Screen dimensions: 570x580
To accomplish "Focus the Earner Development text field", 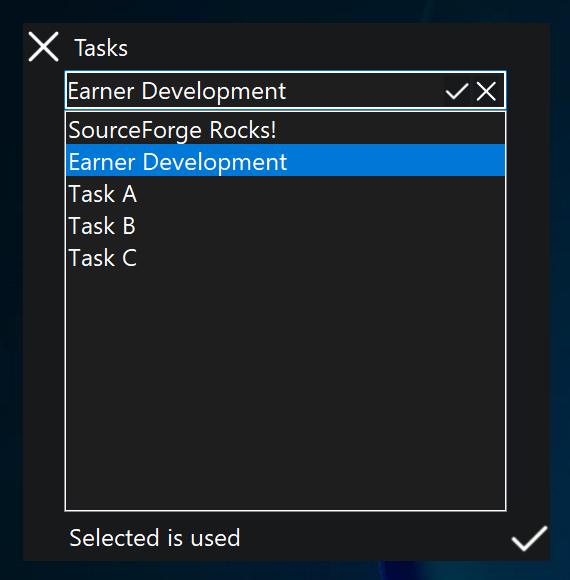I will 255,91.
